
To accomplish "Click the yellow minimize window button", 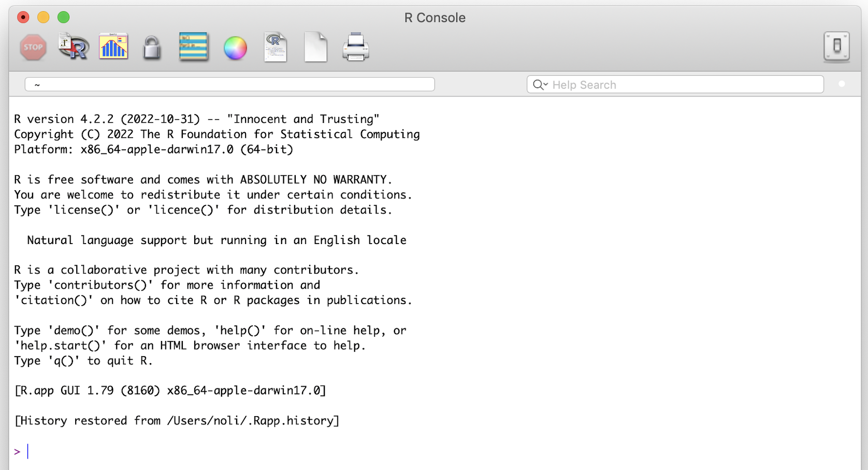I will (44, 17).
